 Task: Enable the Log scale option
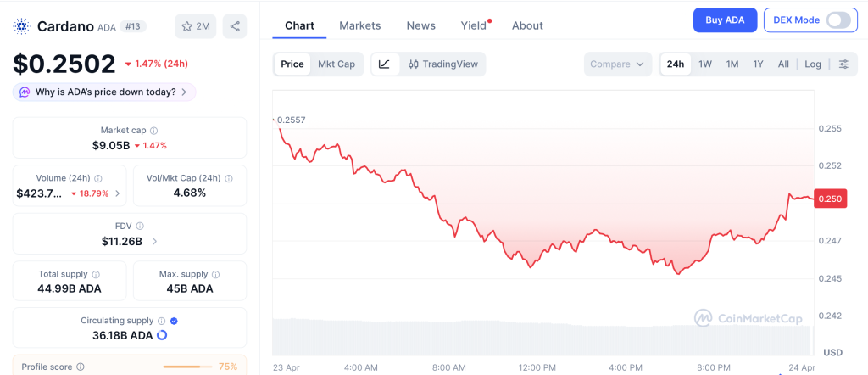click(813, 64)
